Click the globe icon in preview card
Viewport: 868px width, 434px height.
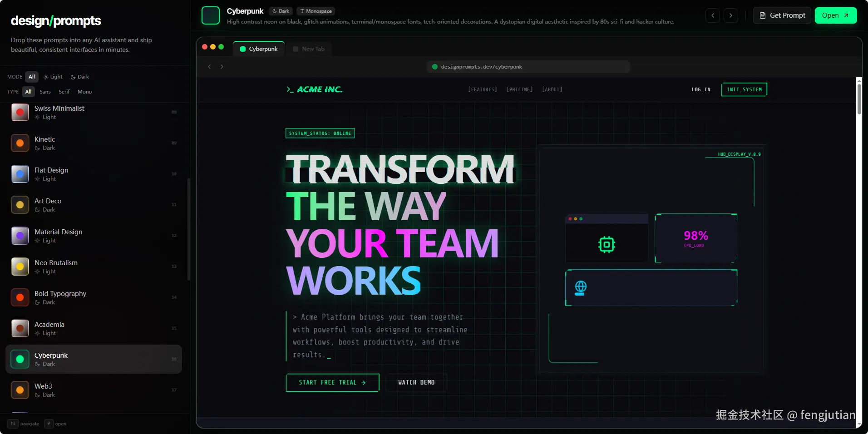tap(581, 287)
